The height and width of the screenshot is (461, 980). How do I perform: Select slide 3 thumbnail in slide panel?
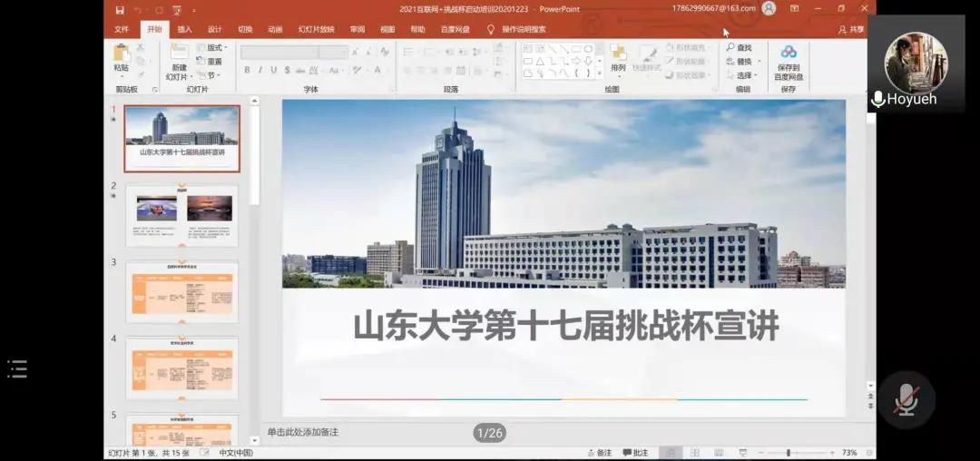(181, 292)
